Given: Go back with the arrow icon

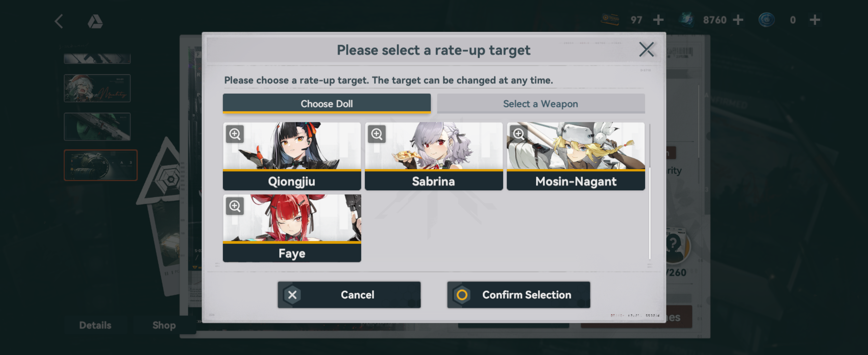Looking at the screenshot, I should click(x=59, y=21).
